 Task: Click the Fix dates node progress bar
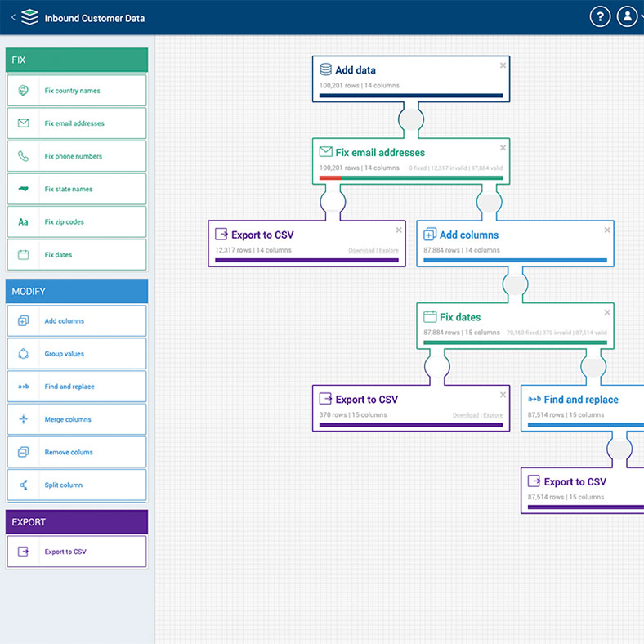pos(515,343)
